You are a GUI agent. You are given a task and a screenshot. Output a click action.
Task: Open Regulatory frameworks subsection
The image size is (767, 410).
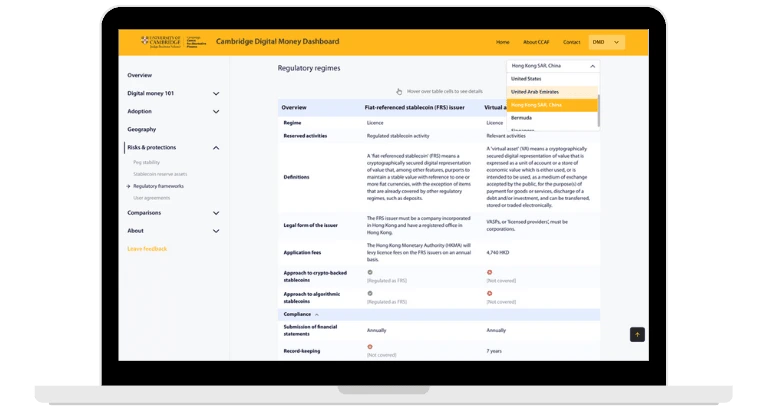click(158, 186)
